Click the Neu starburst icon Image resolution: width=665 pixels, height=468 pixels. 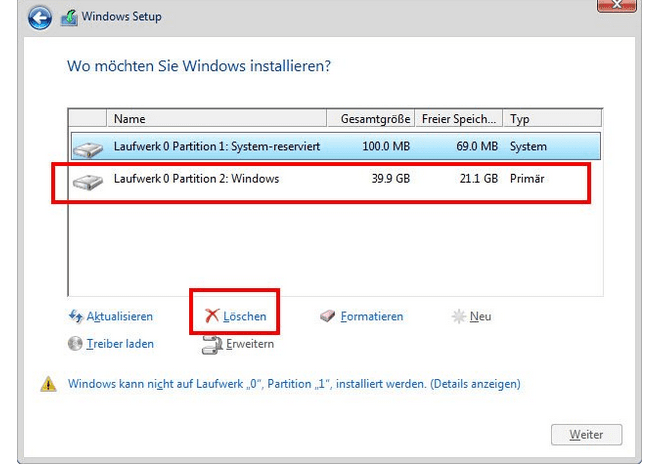pyautogui.click(x=459, y=317)
